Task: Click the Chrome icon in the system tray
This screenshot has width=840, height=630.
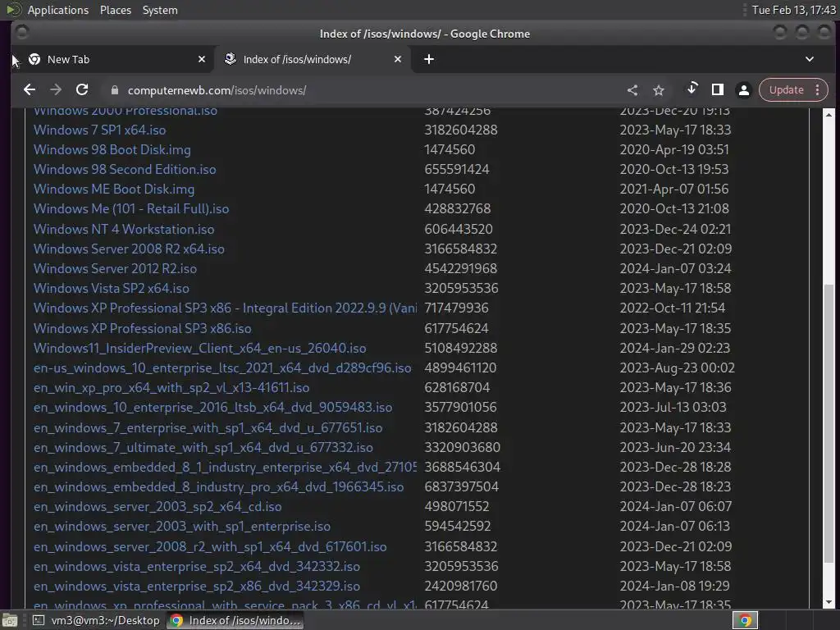Action: coord(745,620)
